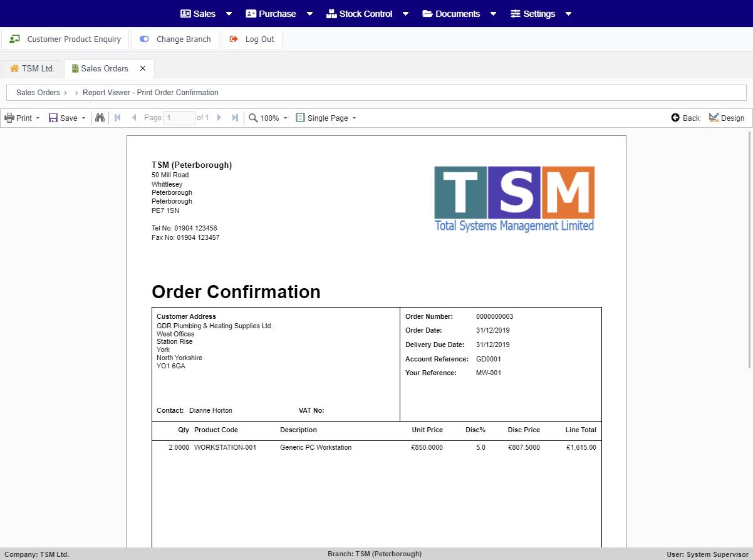Click the Report Viewer breadcrumb text
753x560 pixels.
[150, 93]
